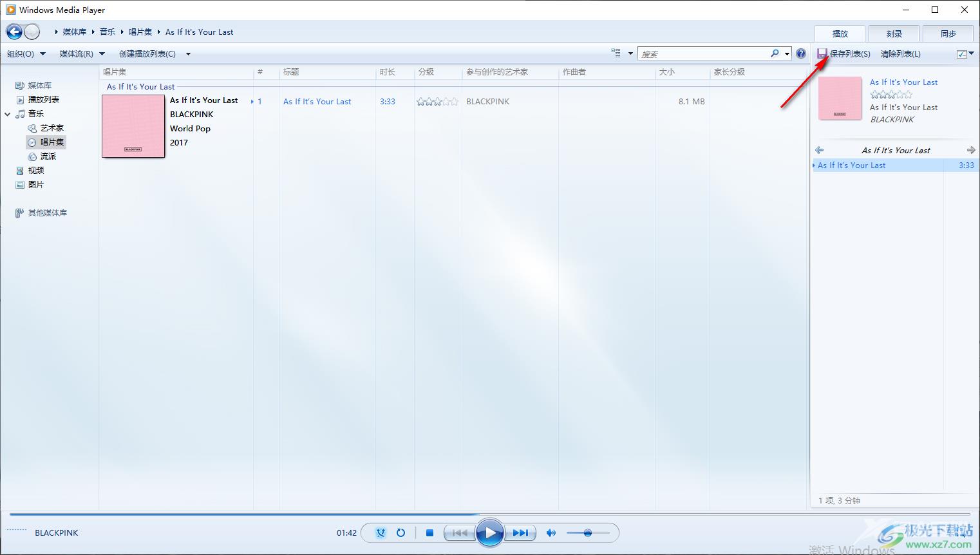This screenshot has height=555, width=980.
Task: Switch to the 同步 sync tab
Action: tap(948, 33)
